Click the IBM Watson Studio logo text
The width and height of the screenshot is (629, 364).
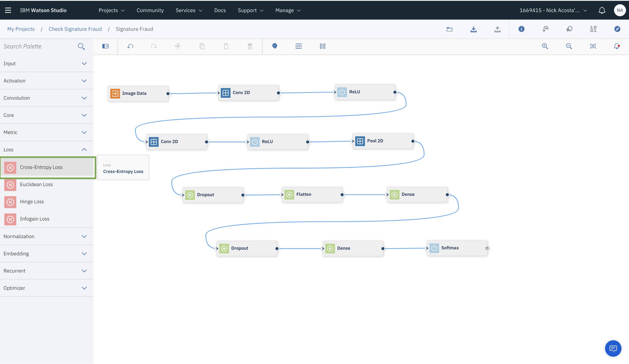coord(43,10)
